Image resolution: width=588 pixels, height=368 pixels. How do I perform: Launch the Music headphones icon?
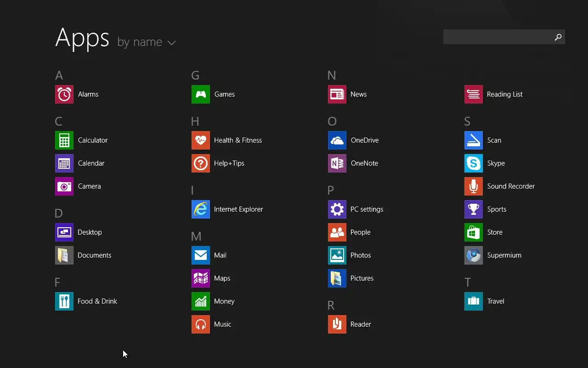point(201,324)
